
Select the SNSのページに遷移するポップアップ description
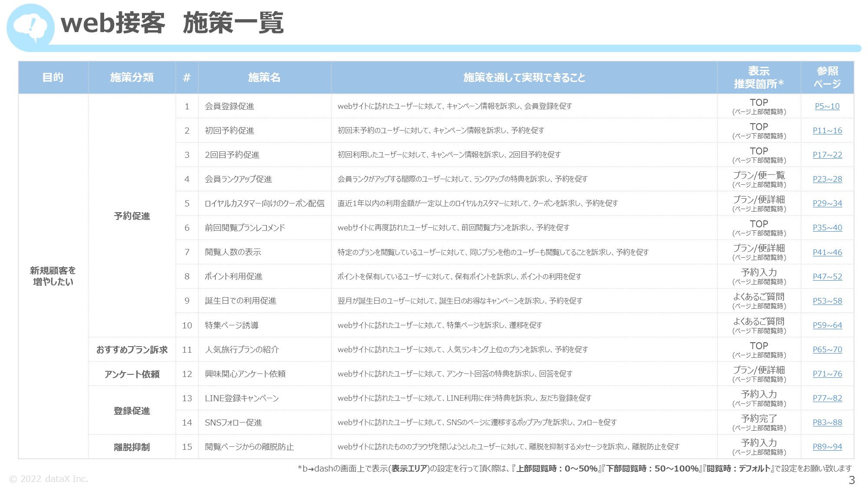pos(477,422)
